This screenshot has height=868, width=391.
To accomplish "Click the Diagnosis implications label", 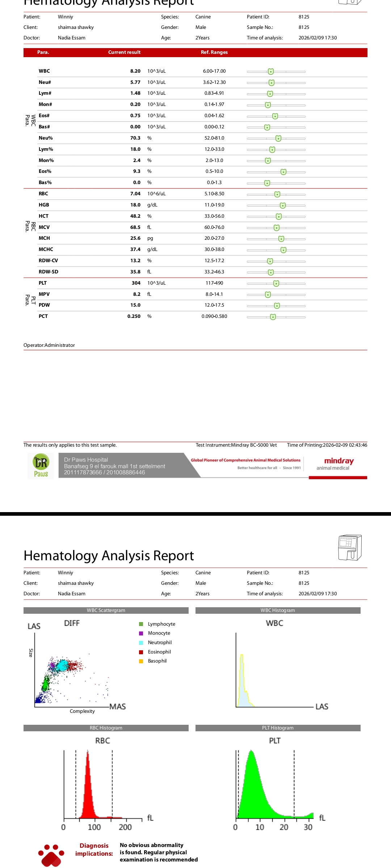I will point(94,850).
